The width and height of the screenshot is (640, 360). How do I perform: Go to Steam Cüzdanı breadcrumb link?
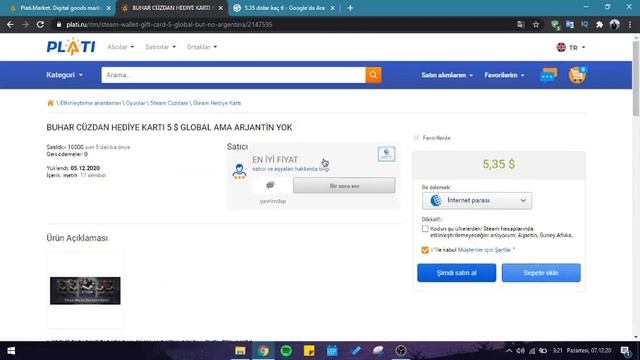coord(169,103)
